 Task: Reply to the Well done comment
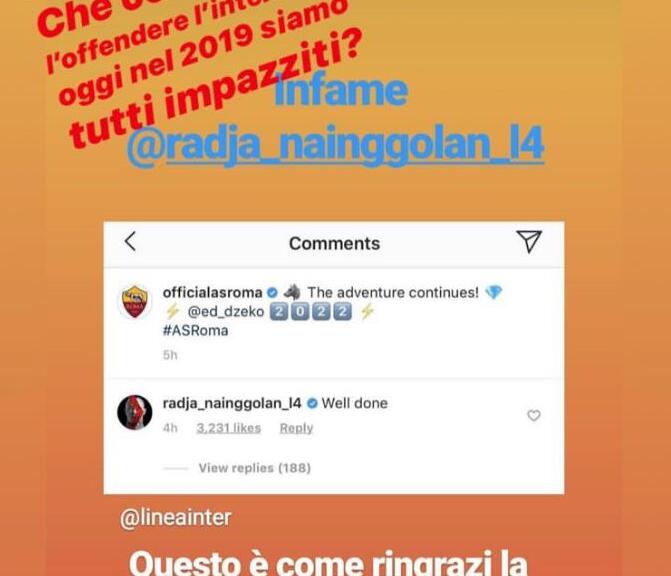(x=296, y=428)
